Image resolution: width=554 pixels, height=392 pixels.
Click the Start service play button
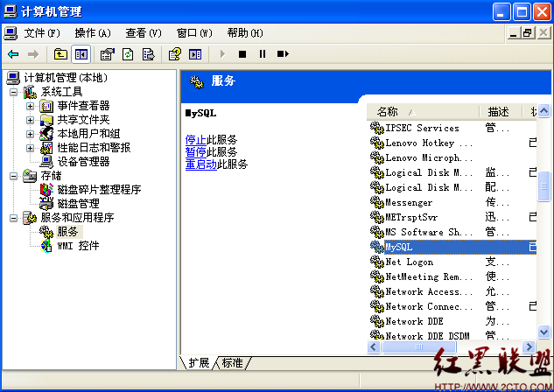[x=222, y=54]
